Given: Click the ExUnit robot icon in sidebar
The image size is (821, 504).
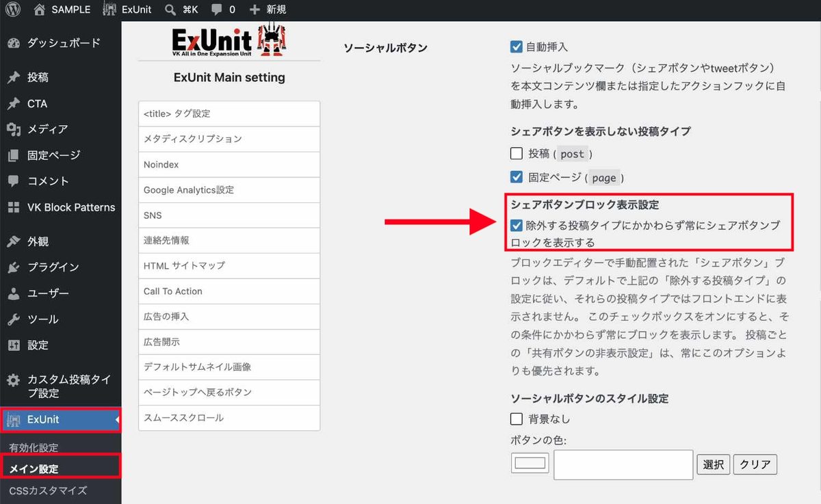Looking at the screenshot, I should pos(14,420).
